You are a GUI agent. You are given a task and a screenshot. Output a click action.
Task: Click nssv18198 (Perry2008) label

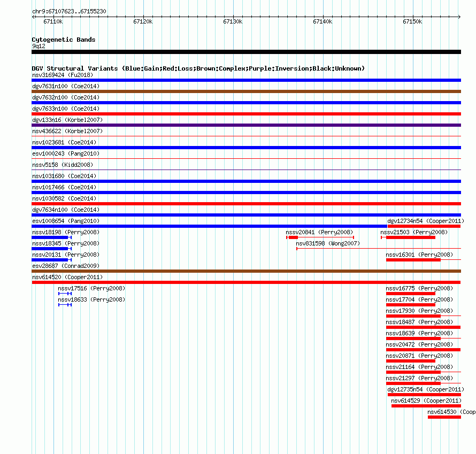click(66, 232)
